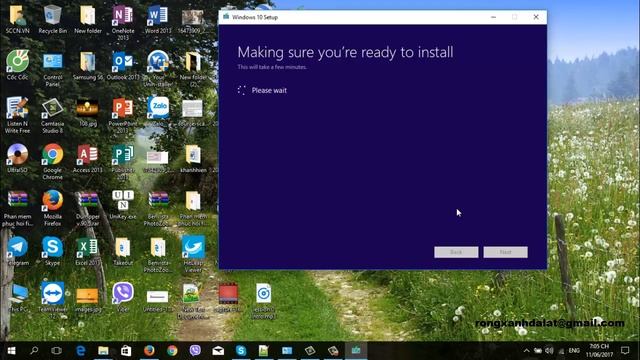The image size is (640, 360).
Task: Select the PowerPoint 2013 desktop shortcut
Action: [123, 115]
